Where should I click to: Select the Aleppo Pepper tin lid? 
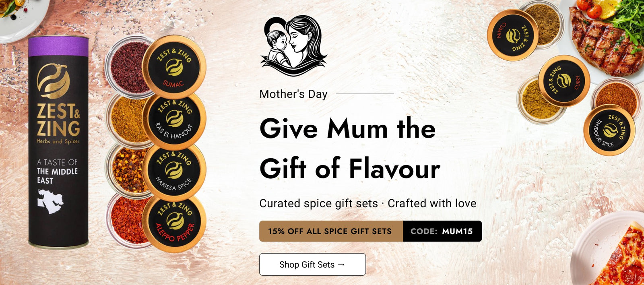tap(174, 223)
